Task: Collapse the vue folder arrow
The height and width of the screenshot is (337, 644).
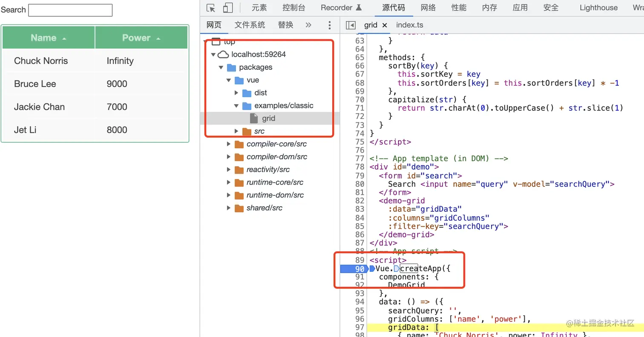Action: (x=229, y=80)
